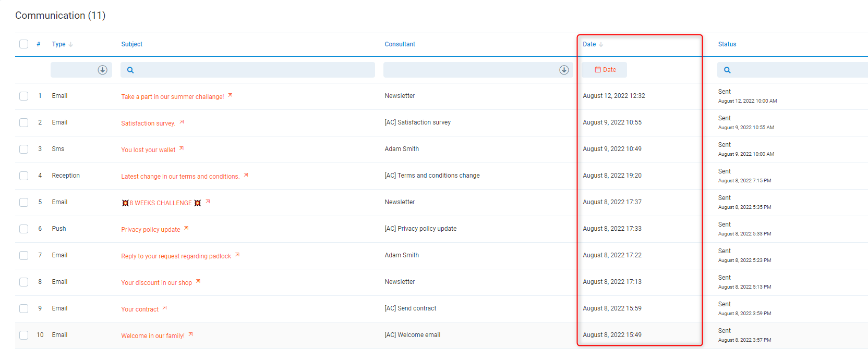Open the link icon beside 'Privacy policy update'
Screen dimensions: 868x349
click(186, 228)
